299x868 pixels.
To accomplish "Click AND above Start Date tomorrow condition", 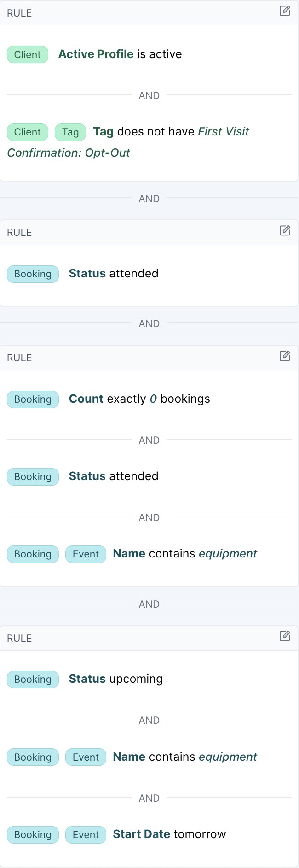I will tap(149, 798).
